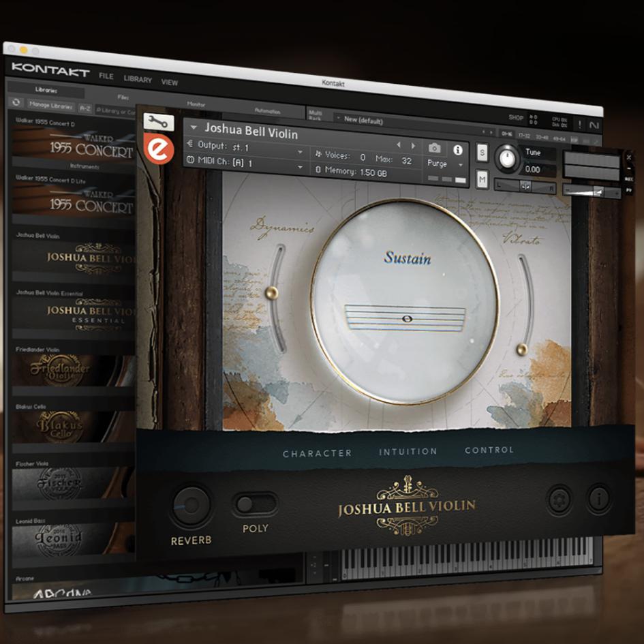The width and height of the screenshot is (644, 644).
Task: Collapse the Joshua Bell Violin instrument header triangle
Action: 194,127
